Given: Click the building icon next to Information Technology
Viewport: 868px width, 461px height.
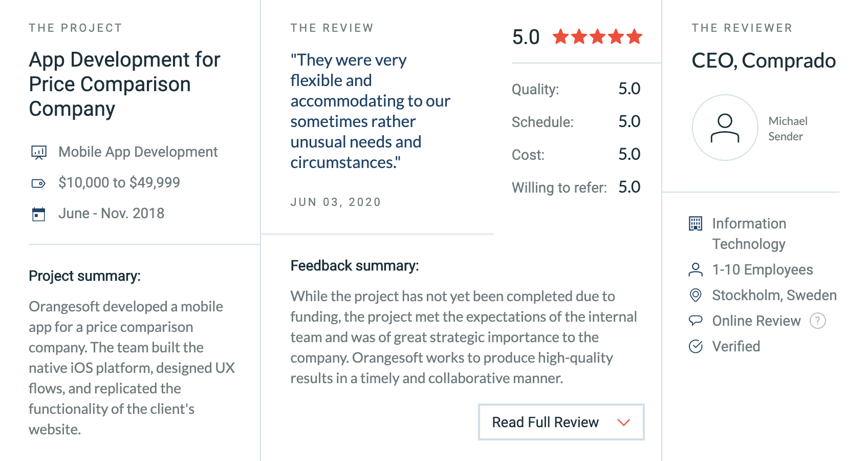Looking at the screenshot, I should [696, 224].
